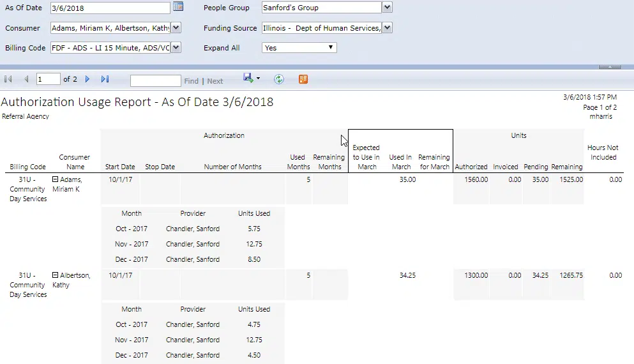
Task: Click Adams Dec - 2017 units 8.50
Action: tap(254, 260)
